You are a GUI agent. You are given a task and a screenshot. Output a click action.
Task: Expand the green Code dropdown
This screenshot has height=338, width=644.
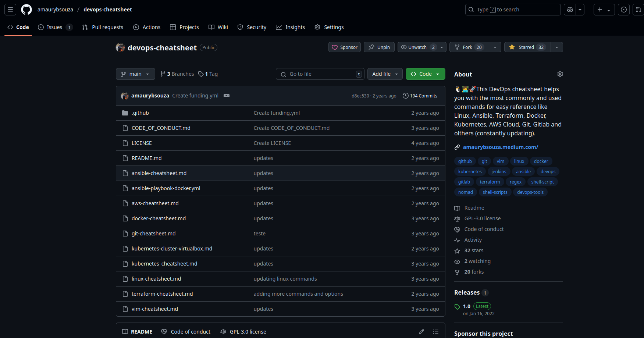(x=426, y=74)
